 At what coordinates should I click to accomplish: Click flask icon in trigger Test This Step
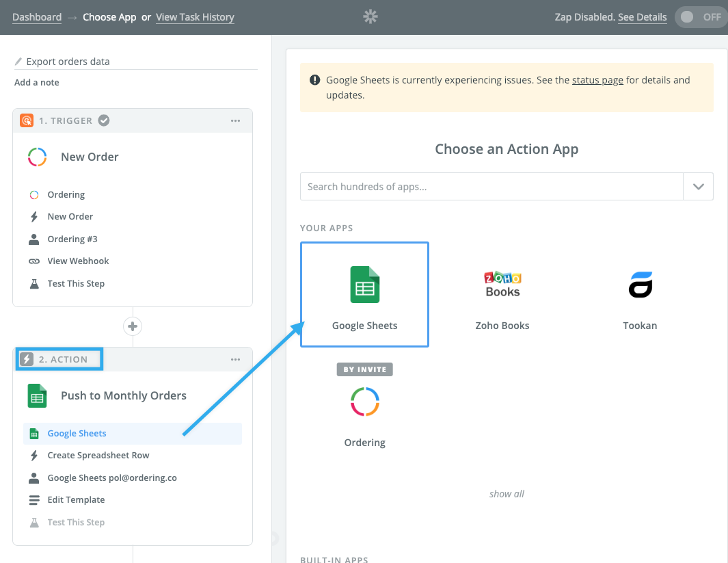34,283
